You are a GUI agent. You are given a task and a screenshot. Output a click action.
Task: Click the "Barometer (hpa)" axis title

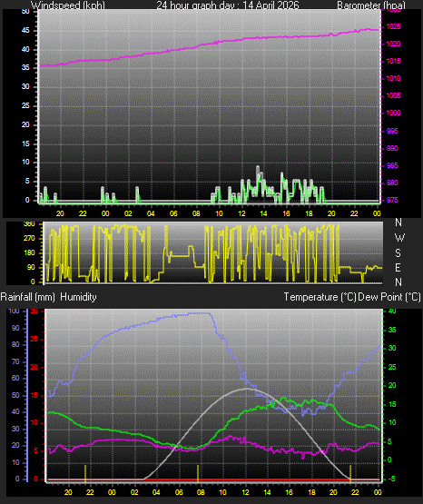[371, 5]
